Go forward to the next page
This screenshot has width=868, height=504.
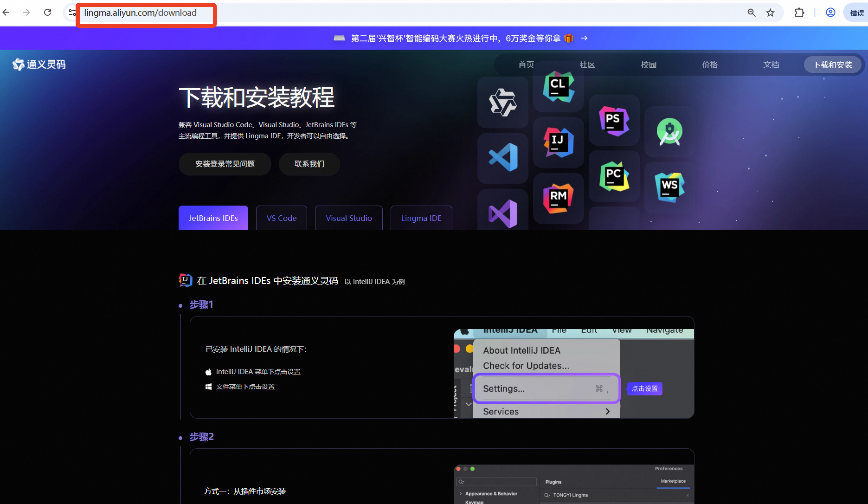click(x=26, y=13)
